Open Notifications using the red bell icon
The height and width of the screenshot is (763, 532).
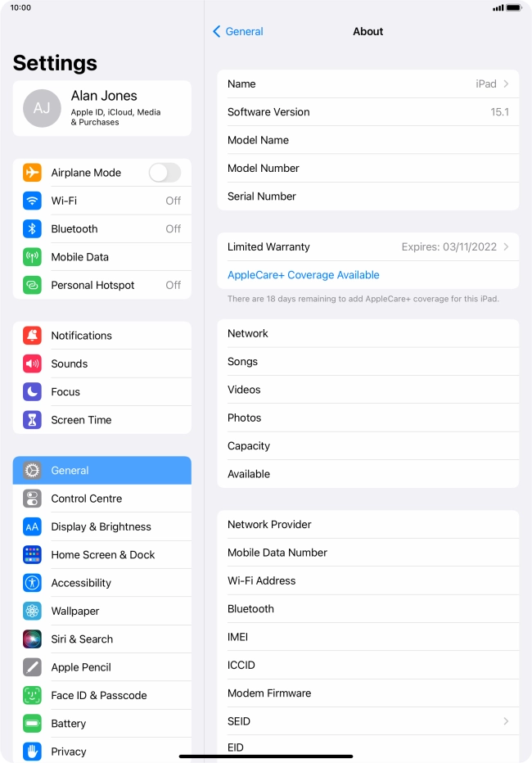(x=32, y=336)
